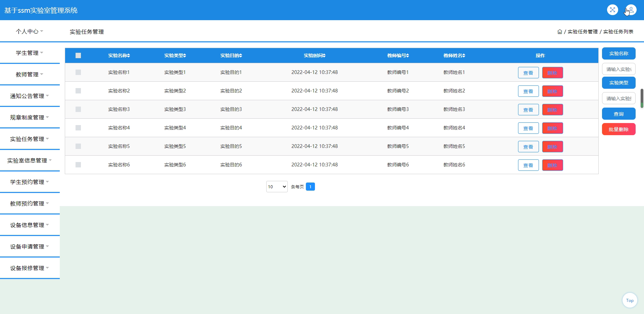This screenshot has width=644, height=314.
Task: View details of row 实验名称6
Action: [x=528, y=165]
